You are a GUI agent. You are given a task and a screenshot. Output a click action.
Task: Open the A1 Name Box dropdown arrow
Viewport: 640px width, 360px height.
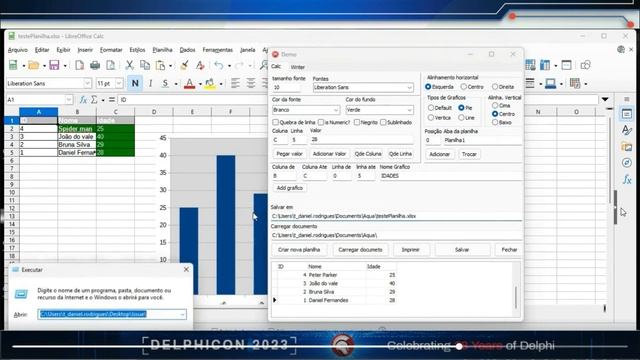[68, 100]
